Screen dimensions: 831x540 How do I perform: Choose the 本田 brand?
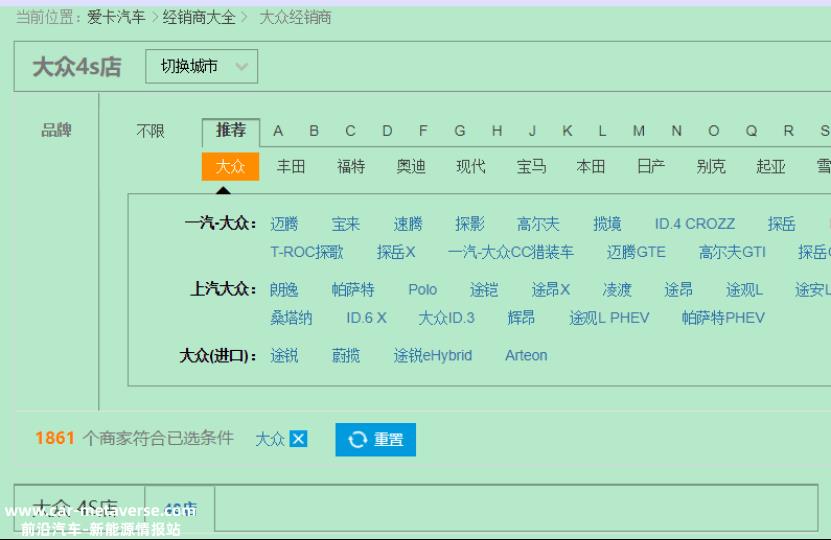coord(590,166)
